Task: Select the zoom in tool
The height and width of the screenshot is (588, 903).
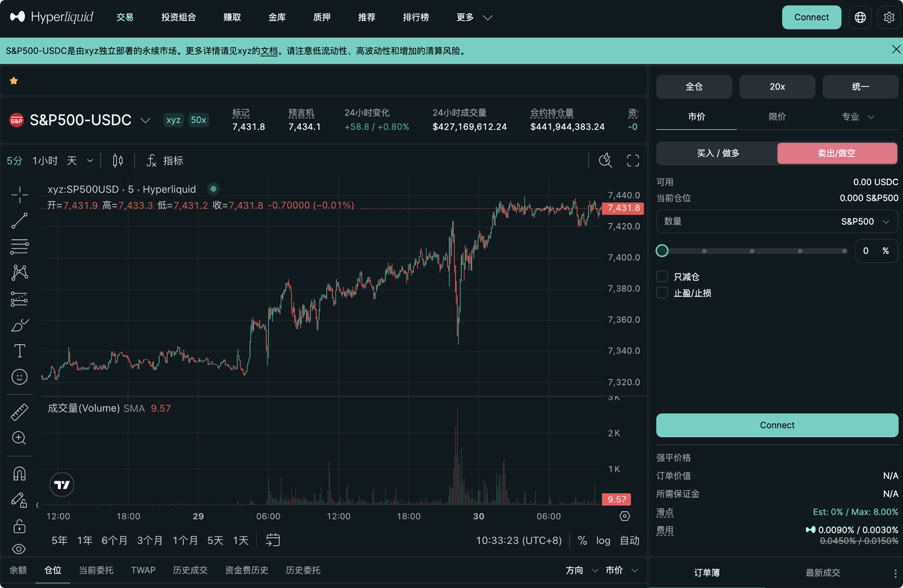Action: 19,438
